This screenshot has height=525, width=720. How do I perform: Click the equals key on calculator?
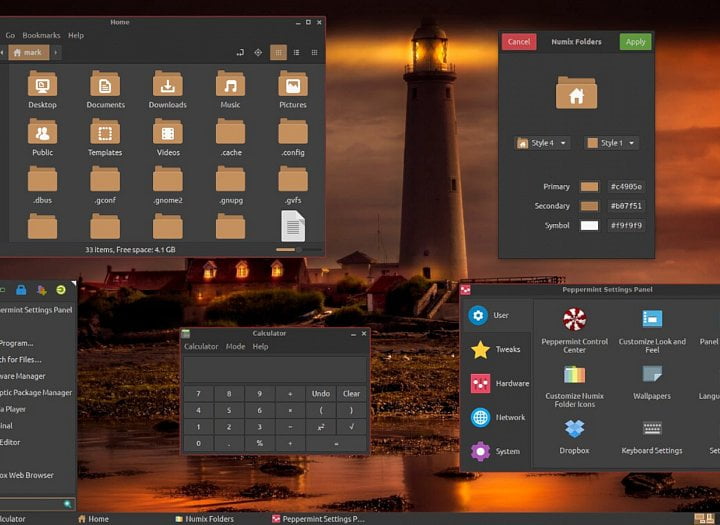pyautogui.click(x=336, y=444)
